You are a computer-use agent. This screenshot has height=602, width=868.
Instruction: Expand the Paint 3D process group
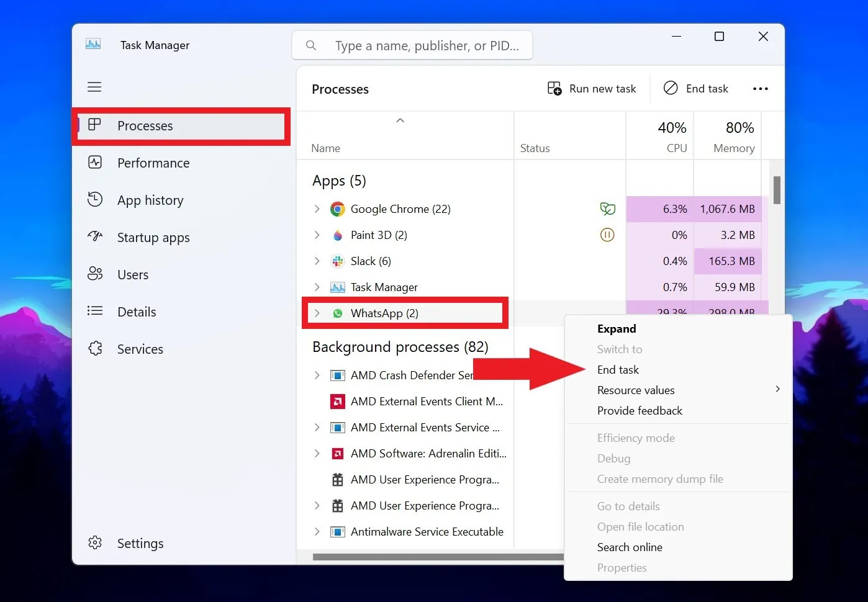(317, 235)
